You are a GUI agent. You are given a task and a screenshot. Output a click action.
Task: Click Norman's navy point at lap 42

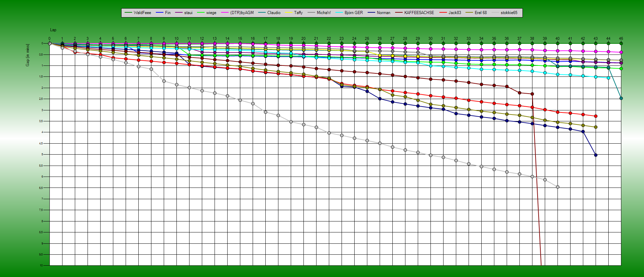[x=583, y=132]
